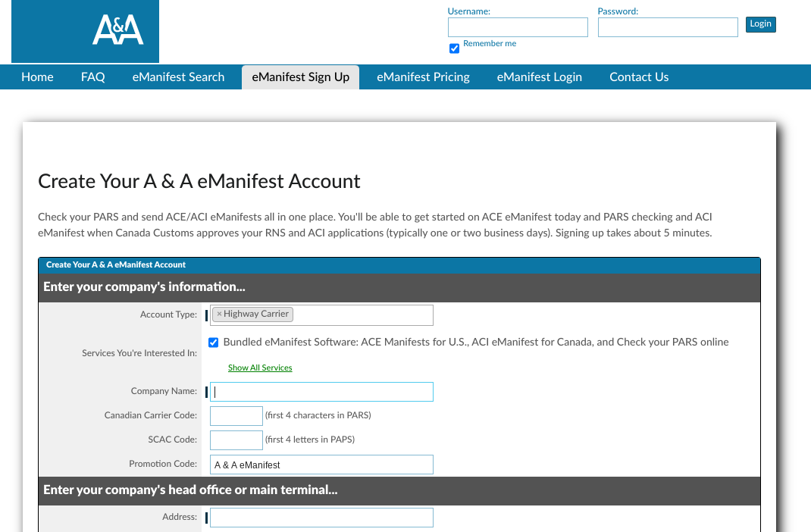
Task: Open the Home menu item
Action: tap(37, 77)
